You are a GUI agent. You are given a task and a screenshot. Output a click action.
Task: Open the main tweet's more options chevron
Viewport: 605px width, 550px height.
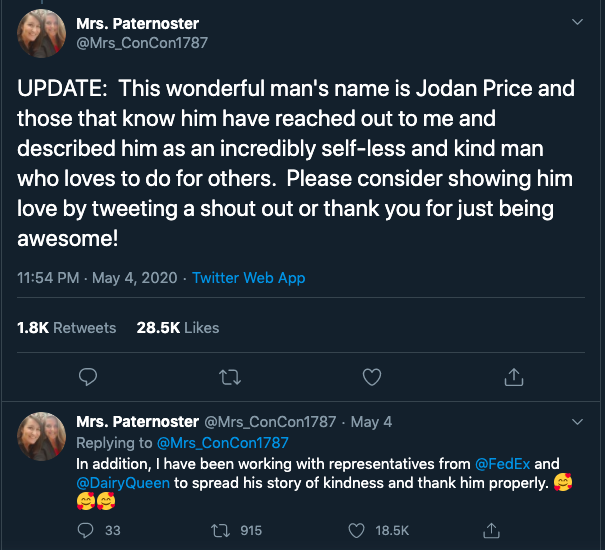coord(576,22)
